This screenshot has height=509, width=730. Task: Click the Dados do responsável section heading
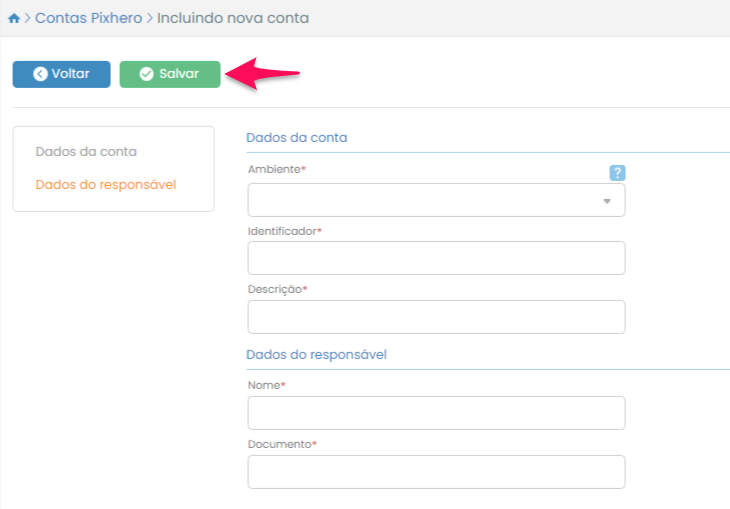[x=316, y=354]
